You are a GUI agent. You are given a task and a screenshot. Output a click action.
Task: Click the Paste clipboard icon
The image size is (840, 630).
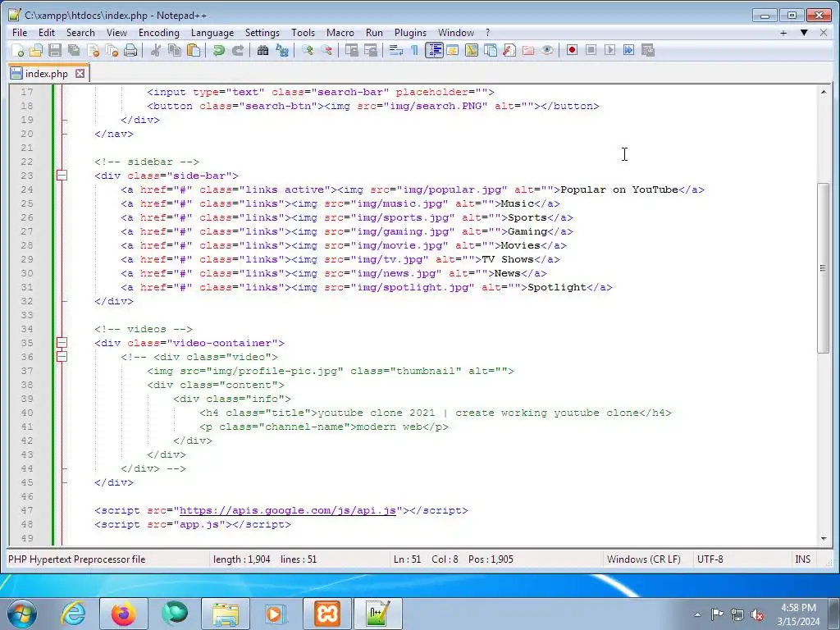click(194, 50)
